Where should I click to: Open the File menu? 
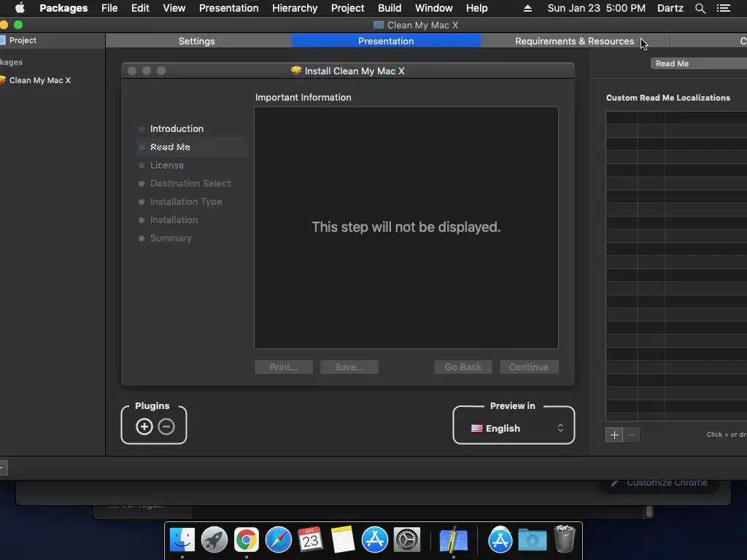pyautogui.click(x=109, y=8)
